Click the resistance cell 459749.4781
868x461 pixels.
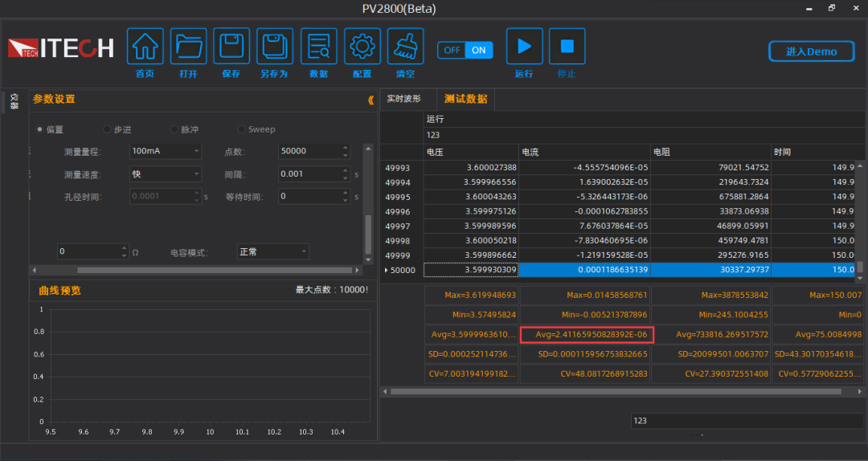(x=710, y=241)
